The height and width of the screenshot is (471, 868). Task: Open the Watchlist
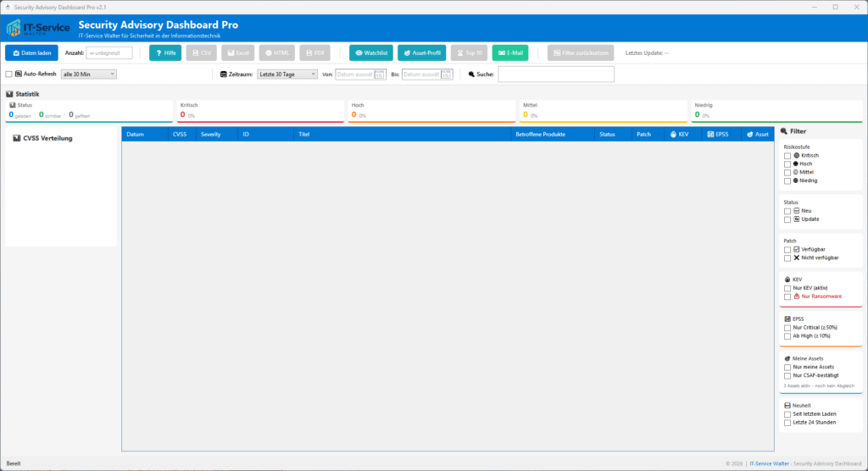pos(371,53)
